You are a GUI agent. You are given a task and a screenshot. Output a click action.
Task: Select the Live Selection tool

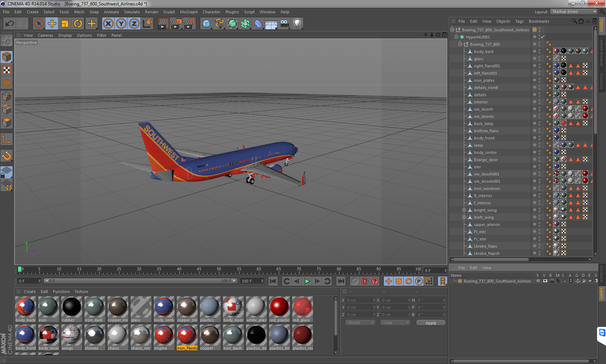click(x=39, y=24)
